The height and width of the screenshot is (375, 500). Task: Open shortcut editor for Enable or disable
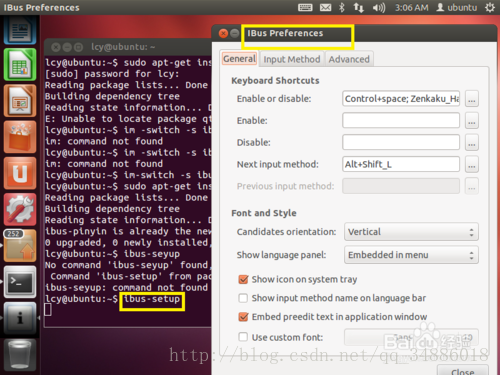(472, 99)
